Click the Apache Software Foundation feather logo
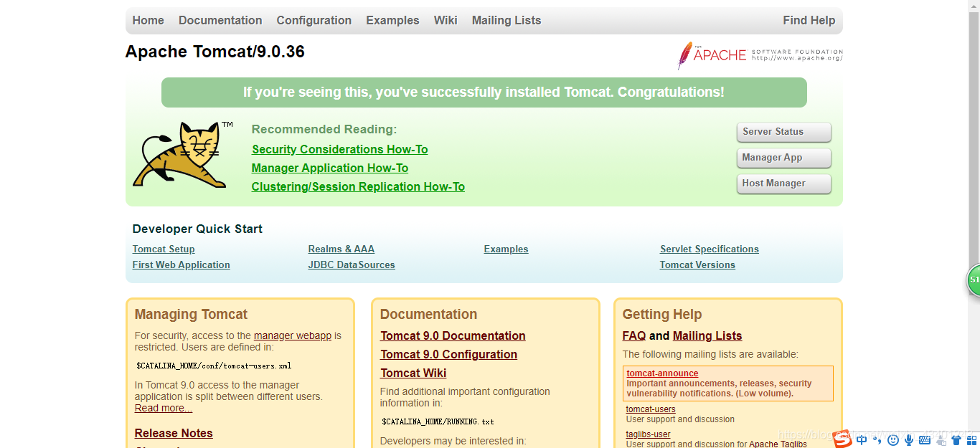The height and width of the screenshot is (448, 980). point(760,55)
